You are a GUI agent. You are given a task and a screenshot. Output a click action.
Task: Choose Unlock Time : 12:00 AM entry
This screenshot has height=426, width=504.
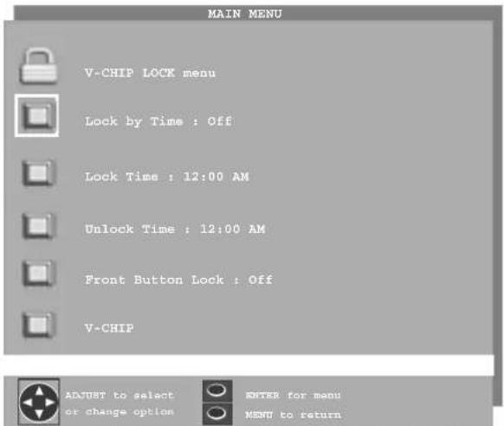(175, 229)
